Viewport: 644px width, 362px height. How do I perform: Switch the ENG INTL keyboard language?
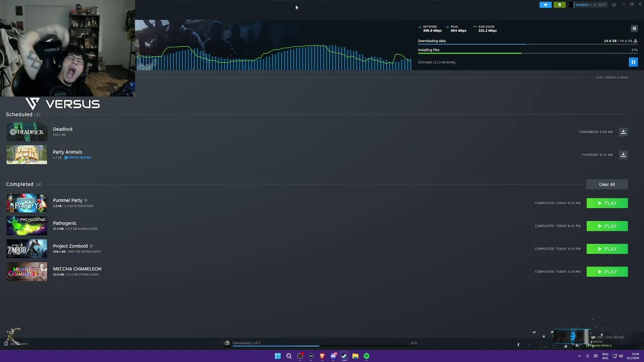[605, 356]
